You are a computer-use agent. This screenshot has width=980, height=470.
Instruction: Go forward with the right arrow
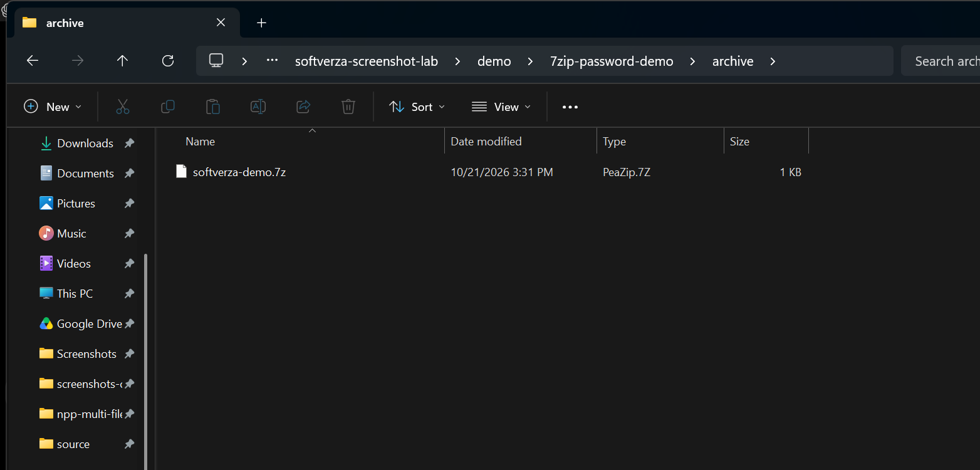(x=78, y=61)
